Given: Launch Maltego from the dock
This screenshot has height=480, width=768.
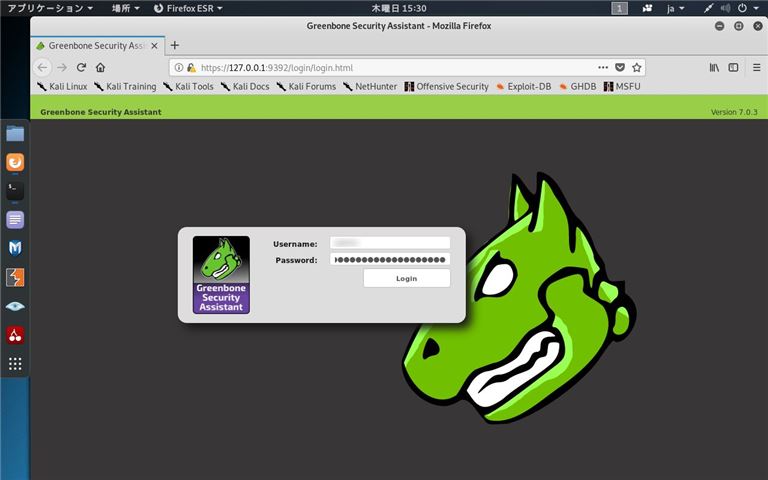Looking at the screenshot, I should click(15, 248).
